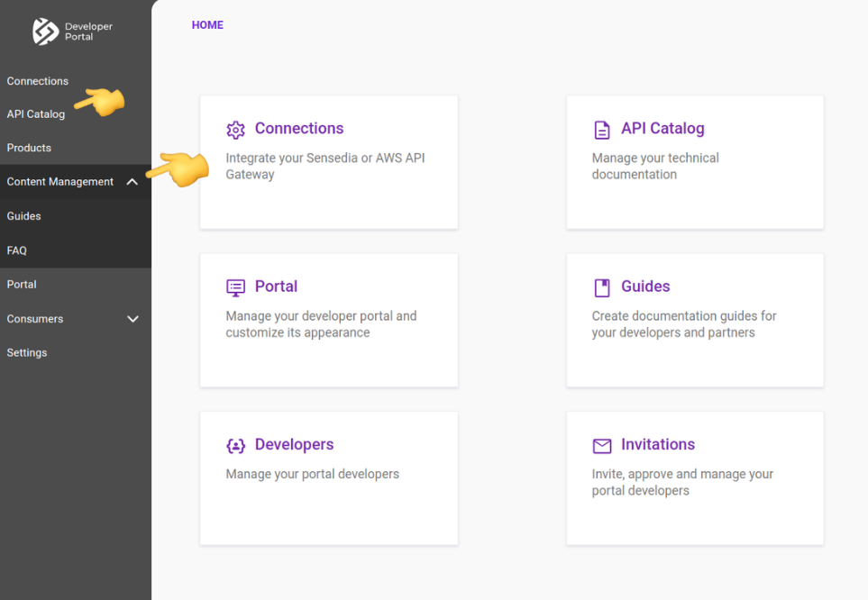The height and width of the screenshot is (600, 868).
Task: Open Settings from the sidebar
Action: 26,352
